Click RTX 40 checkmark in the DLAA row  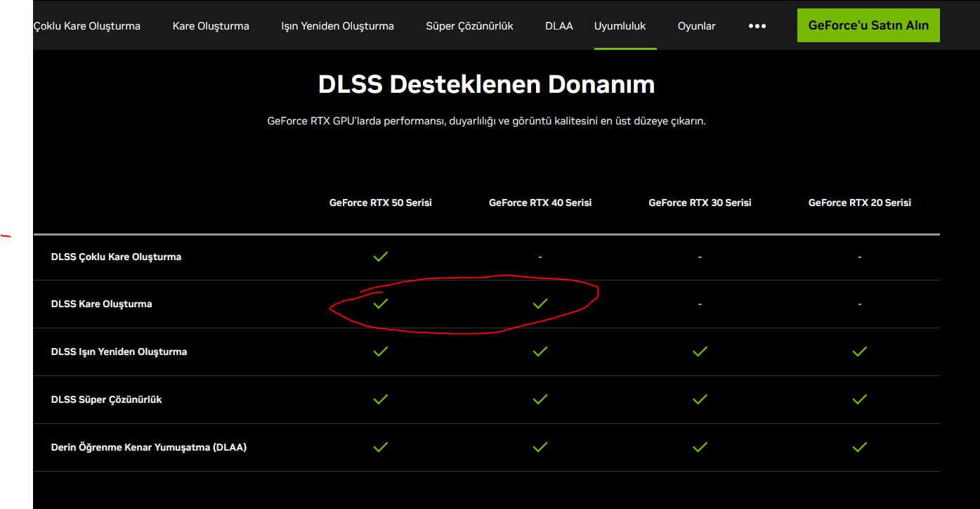[x=540, y=447]
